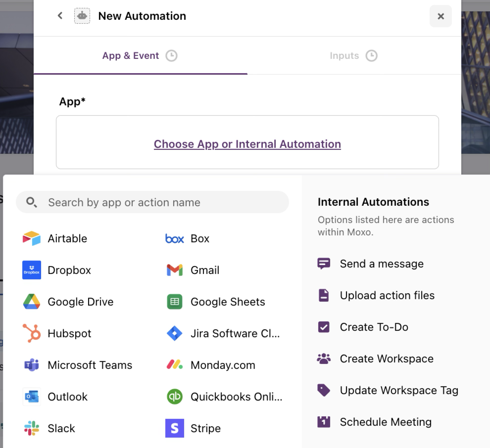Click the magnifier icon in search bar
This screenshot has width=490, height=448.
pos(31,202)
